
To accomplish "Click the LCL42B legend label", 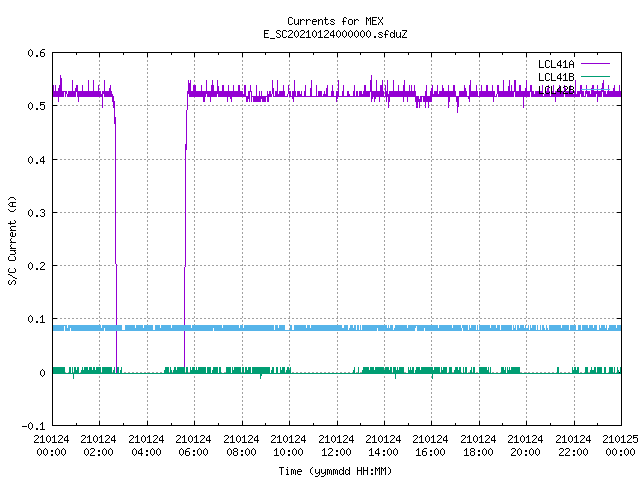I will (556, 90).
